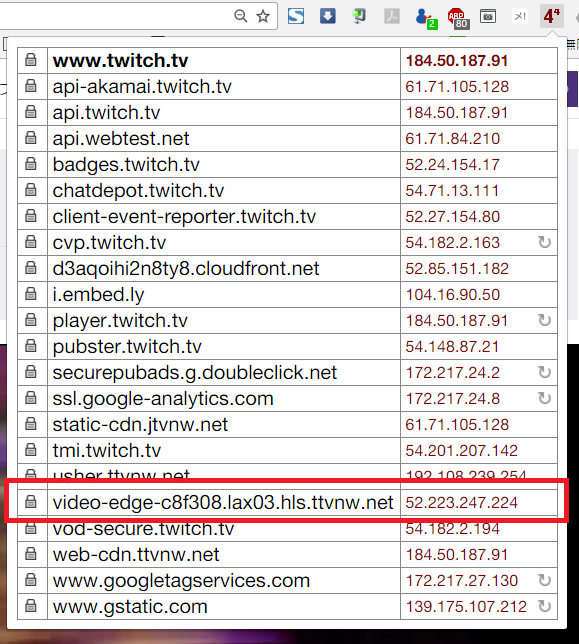Viewport: 579px width, 644px height.
Task: Click lock icon beside i.embed.ly
Action: [31, 294]
